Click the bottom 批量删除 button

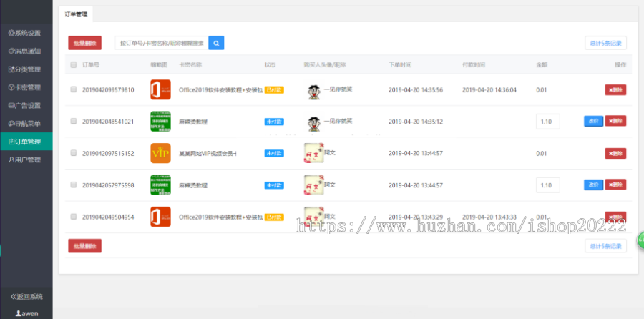pyautogui.click(x=84, y=246)
